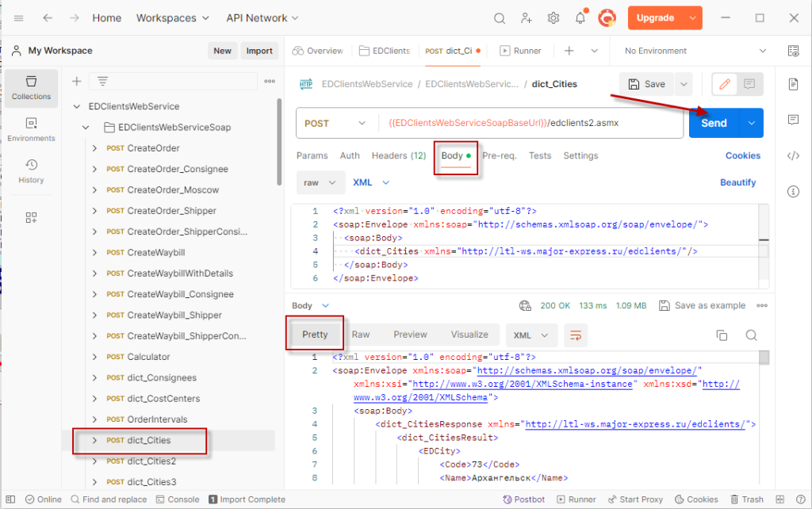Select the Visualize response view
This screenshot has width=812, height=509.
(469, 335)
